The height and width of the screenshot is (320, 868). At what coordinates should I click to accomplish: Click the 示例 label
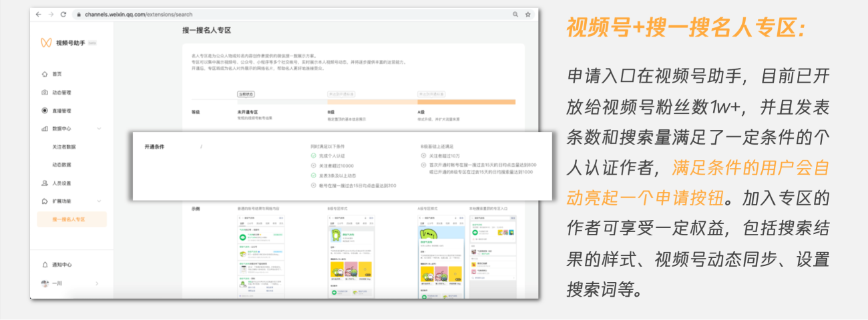tap(196, 208)
